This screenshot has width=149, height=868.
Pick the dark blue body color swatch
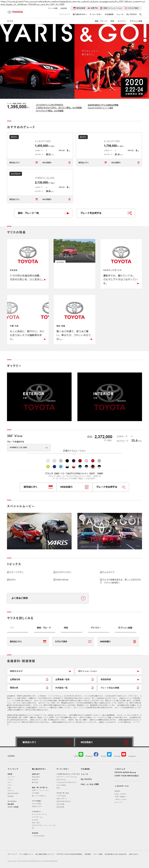point(54,467)
